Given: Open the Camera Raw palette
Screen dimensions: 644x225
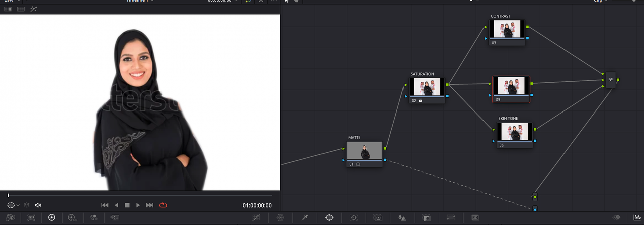Looking at the screenshot, I should pyautogui.click(x=10, y=217).
